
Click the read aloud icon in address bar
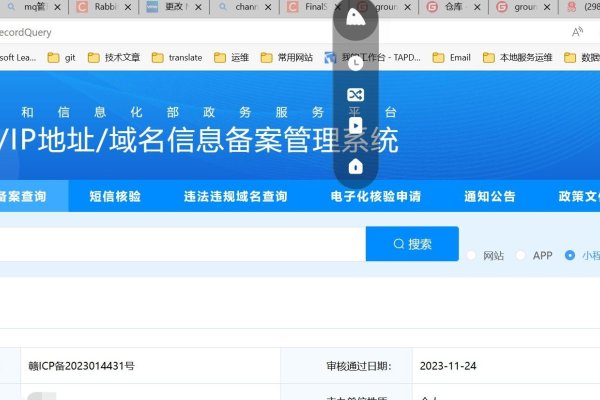577,32
